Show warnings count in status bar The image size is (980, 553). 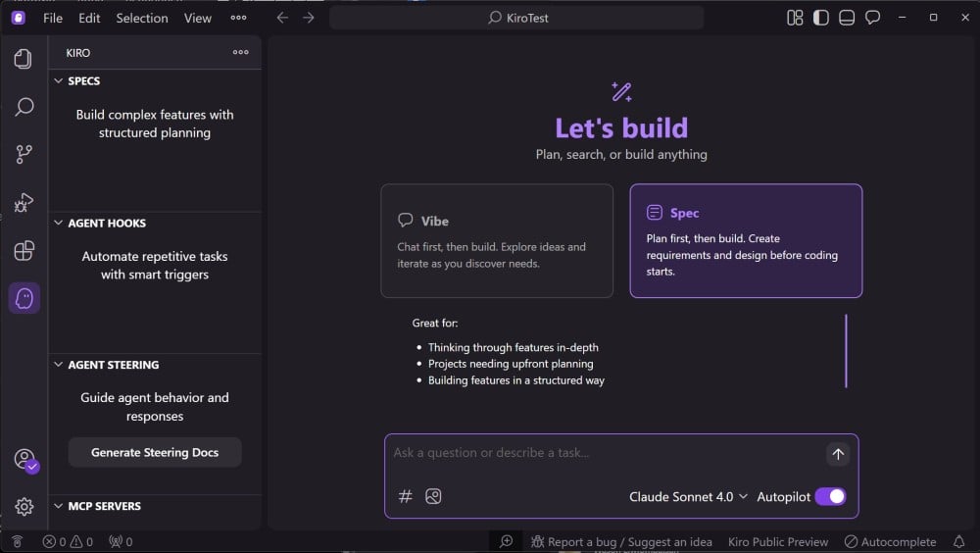click(81, 542)
